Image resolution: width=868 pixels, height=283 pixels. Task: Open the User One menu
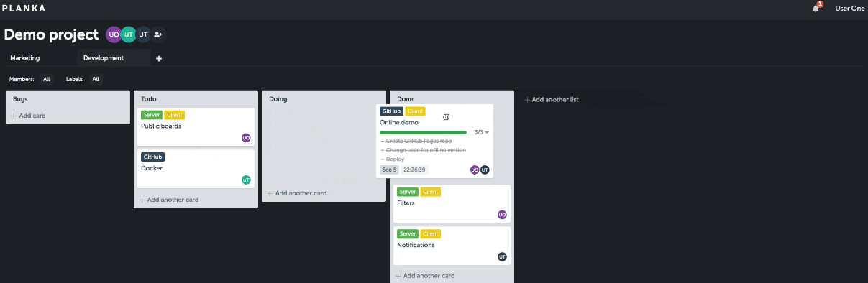click(x=849, y=9)
